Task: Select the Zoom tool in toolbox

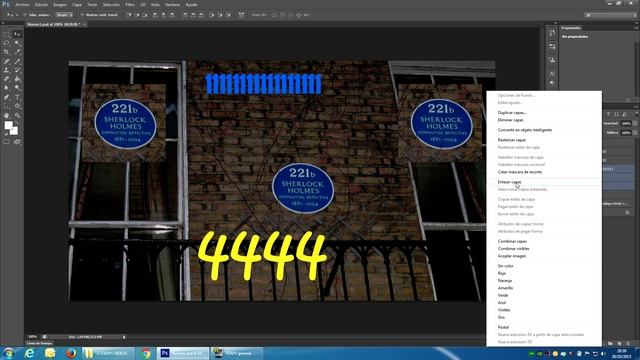Action: [x=17, y=116]
